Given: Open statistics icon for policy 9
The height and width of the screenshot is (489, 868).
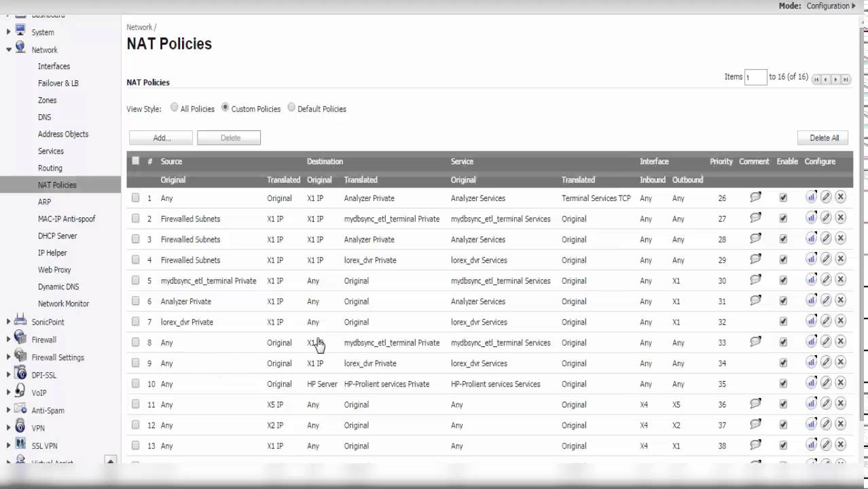Looking at the screenshot, I should click(812, 362).
